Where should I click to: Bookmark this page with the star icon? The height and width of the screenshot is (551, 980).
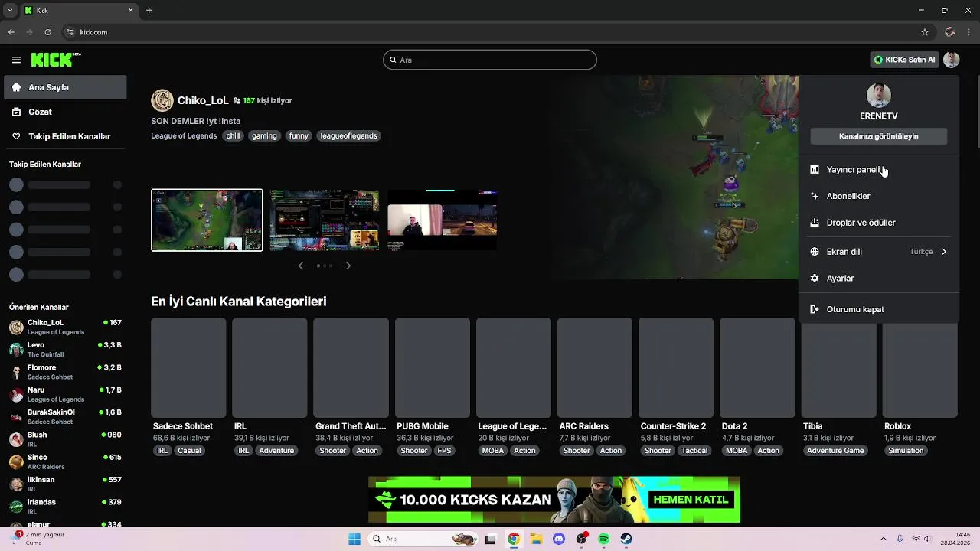(x=925, y=32)
